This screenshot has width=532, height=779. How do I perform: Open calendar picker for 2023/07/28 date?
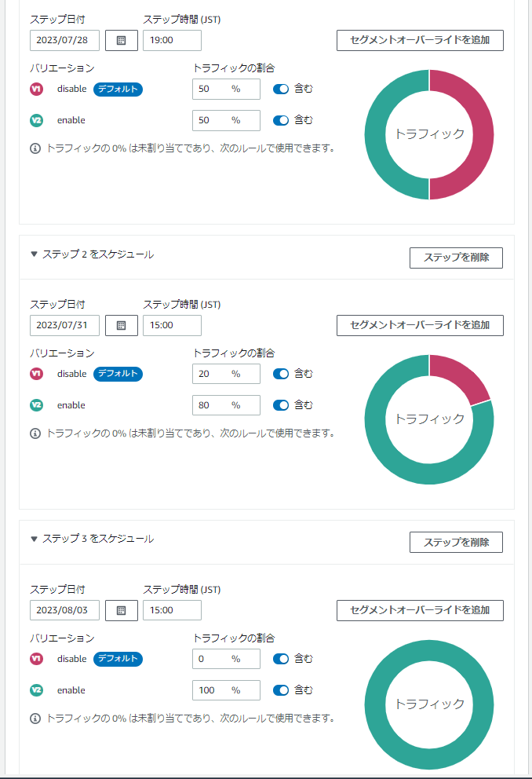tap(121, 40)
